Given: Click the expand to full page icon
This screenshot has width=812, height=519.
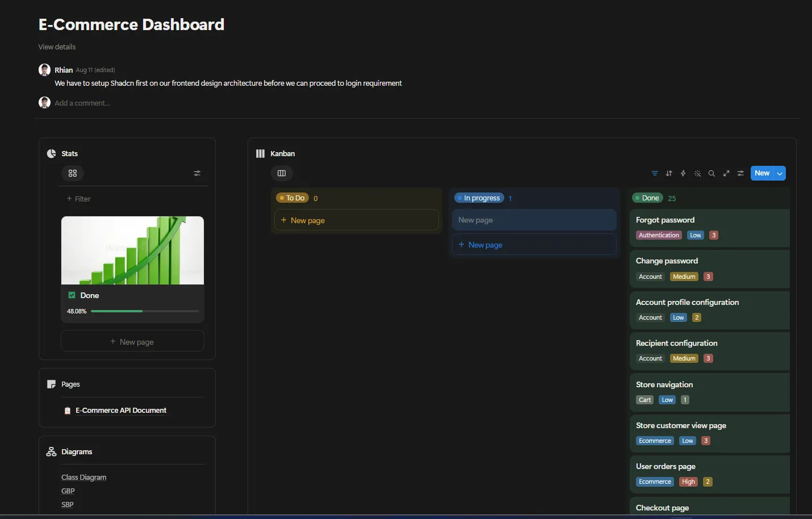Looking at the screenshot, I should [726, 173].
